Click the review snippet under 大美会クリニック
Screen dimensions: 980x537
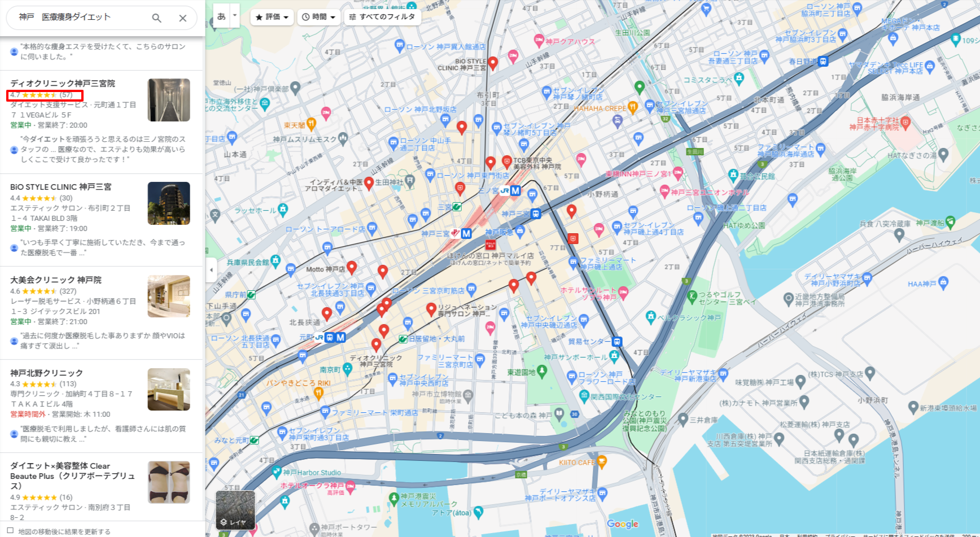click(103, 340)
